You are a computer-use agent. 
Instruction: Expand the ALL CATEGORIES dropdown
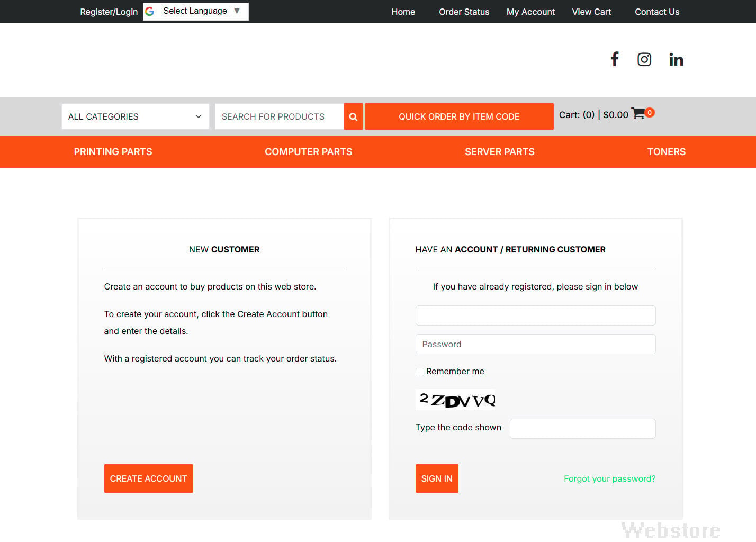136,116
